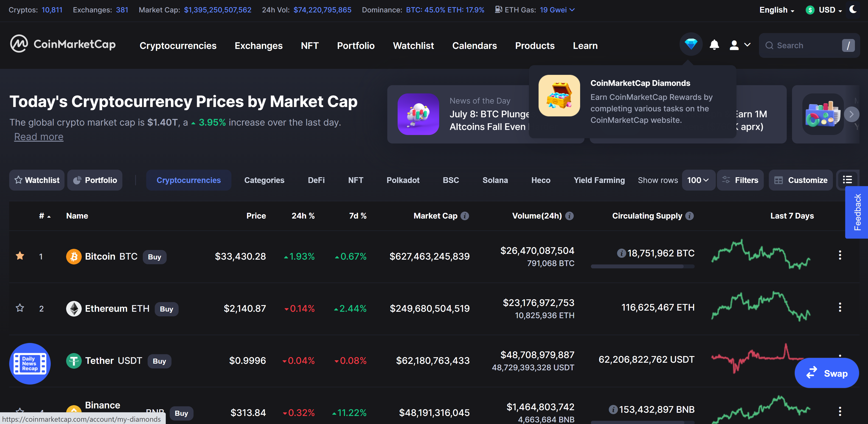Open the CoinMarketCap Diamonds icon

pos(691,44)
